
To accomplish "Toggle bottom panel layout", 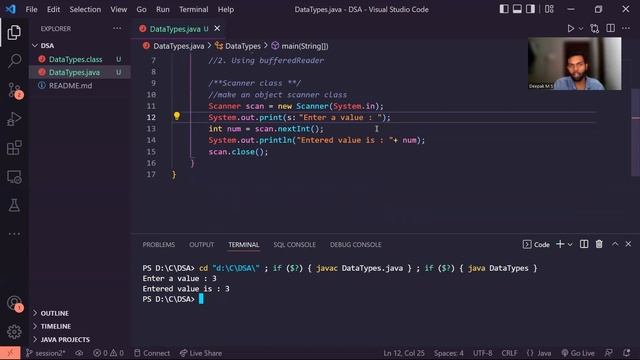I will pos(517,9).
